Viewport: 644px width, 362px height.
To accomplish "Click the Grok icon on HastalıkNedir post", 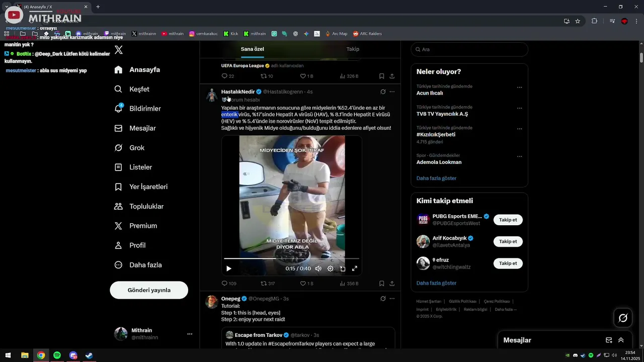I will point(383,92).
